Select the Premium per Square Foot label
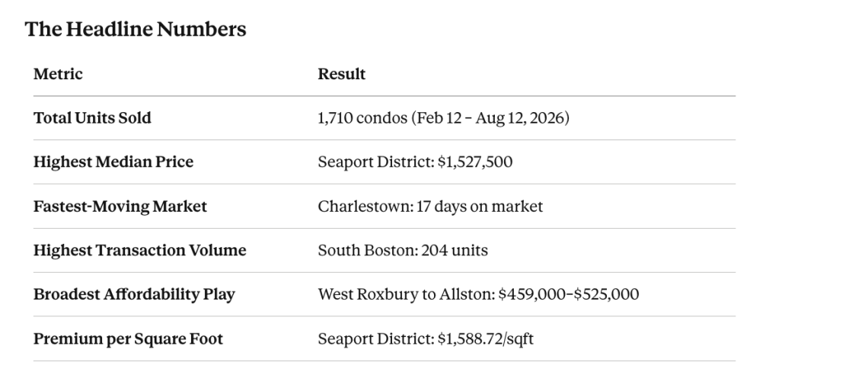 (129, 338)
